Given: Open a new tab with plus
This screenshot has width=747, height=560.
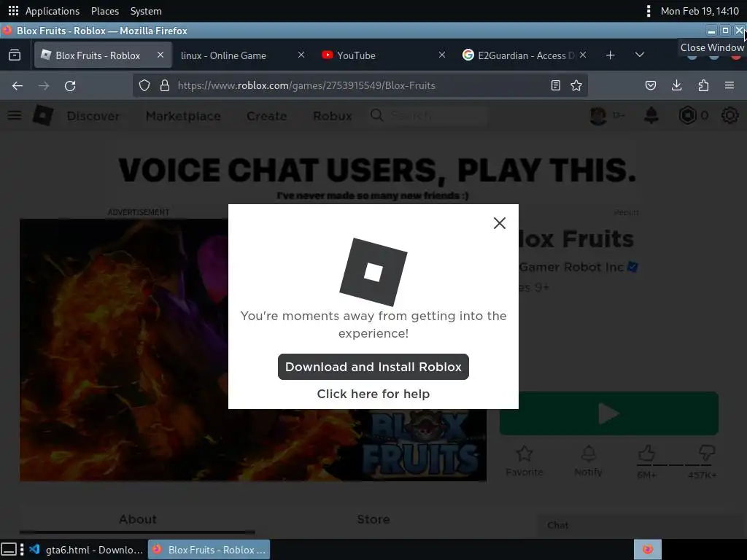Looking at the screenshot, I should tap(611, 55).
